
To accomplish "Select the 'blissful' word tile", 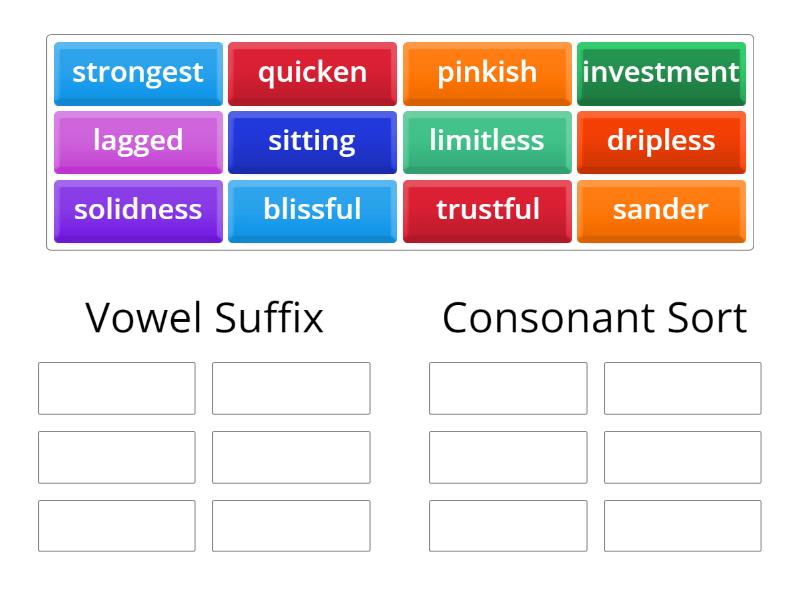I will [x=312, y=210].
